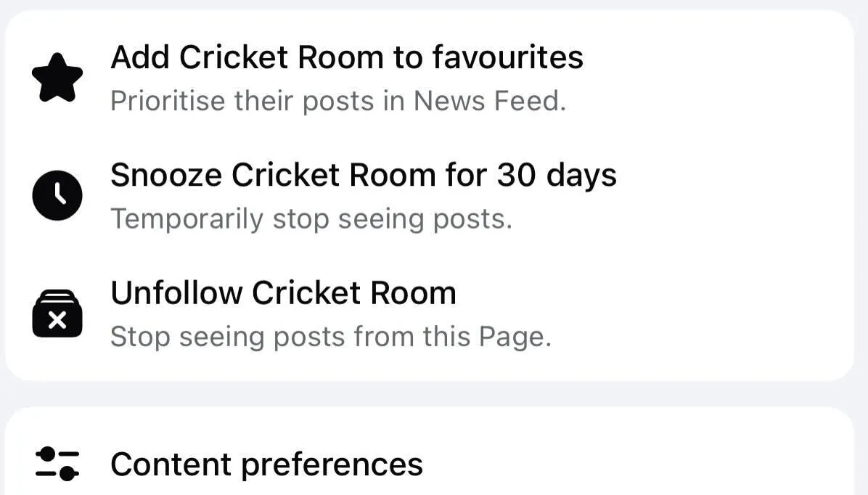The height and width of the screenshot is (495, 868).
Task: Snooze Cricket Room for 30 days
Action: tap(363, 175)
